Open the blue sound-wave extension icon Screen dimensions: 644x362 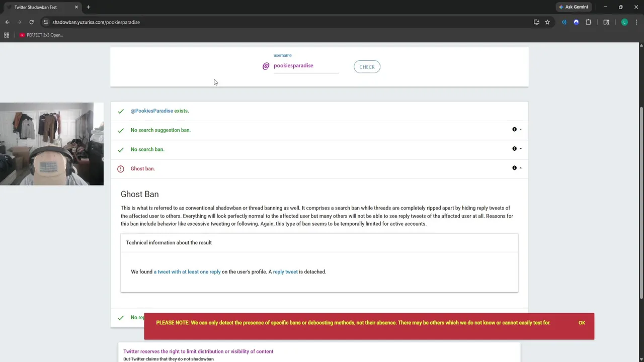pos(564,22)
